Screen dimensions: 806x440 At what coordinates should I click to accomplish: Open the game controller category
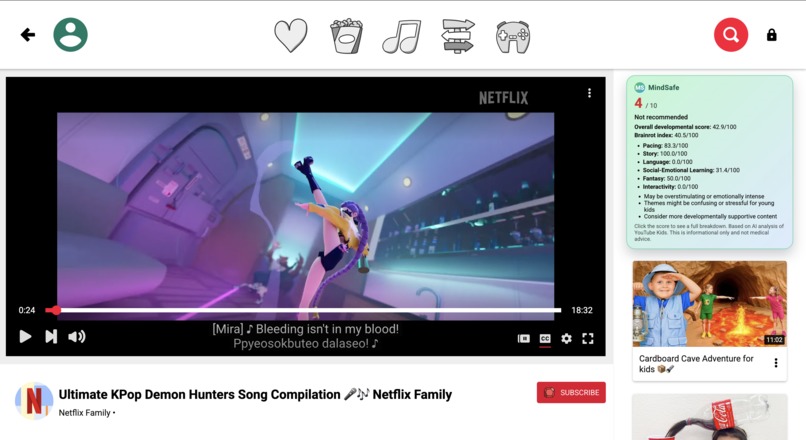pyautogui.click(x=513, y=36)
